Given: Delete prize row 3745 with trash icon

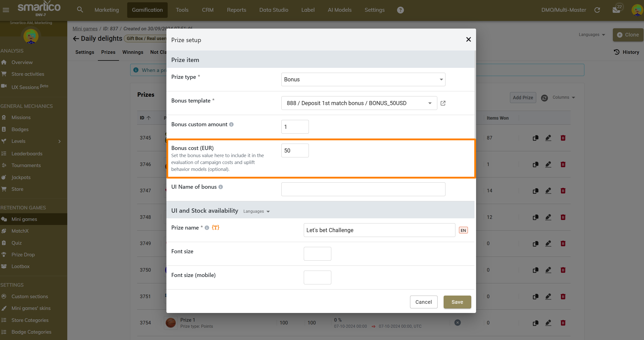Looking at the screenshot, I should [x=563, y=138].
